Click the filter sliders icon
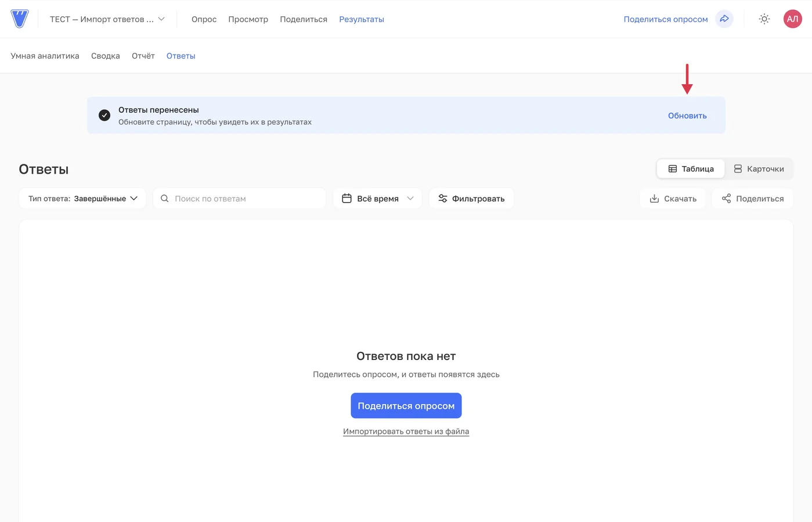The width and height of the screenshot is (812, 522). (443, 199)
